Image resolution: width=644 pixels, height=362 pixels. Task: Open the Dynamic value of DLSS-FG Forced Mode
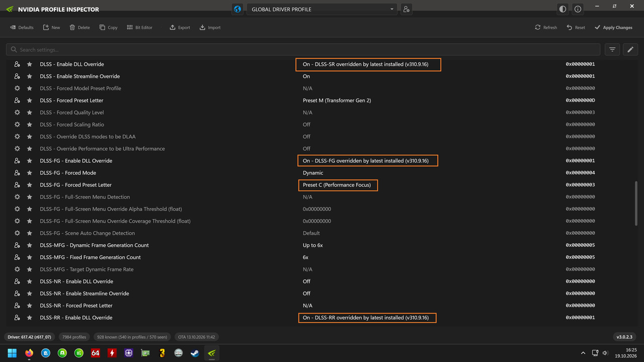coord(313,173)
